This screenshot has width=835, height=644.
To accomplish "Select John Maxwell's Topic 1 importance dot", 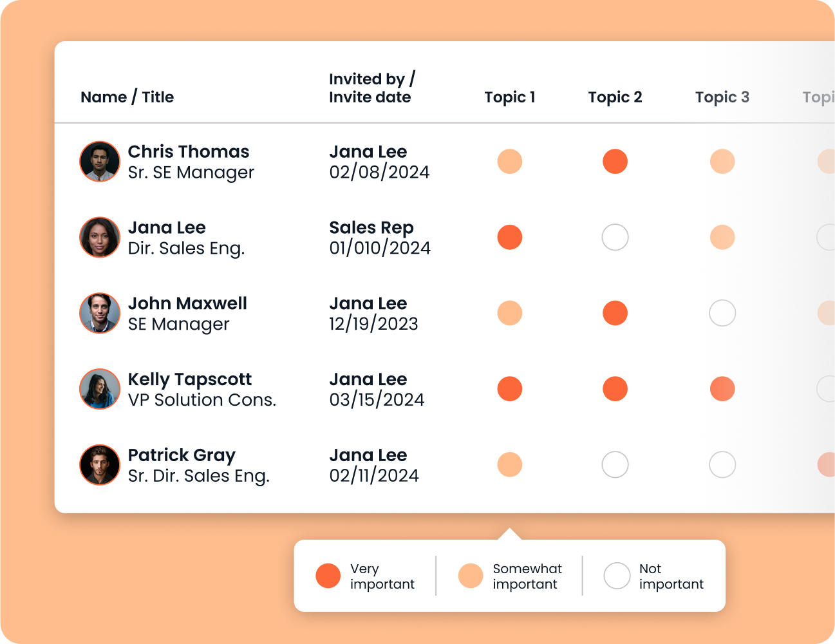I will coord(510,313).
